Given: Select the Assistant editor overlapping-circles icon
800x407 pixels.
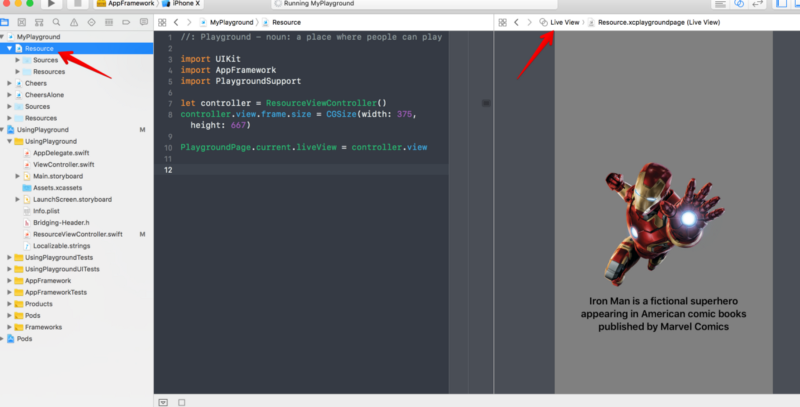Looking at the screenshot, I should [739, 4].
